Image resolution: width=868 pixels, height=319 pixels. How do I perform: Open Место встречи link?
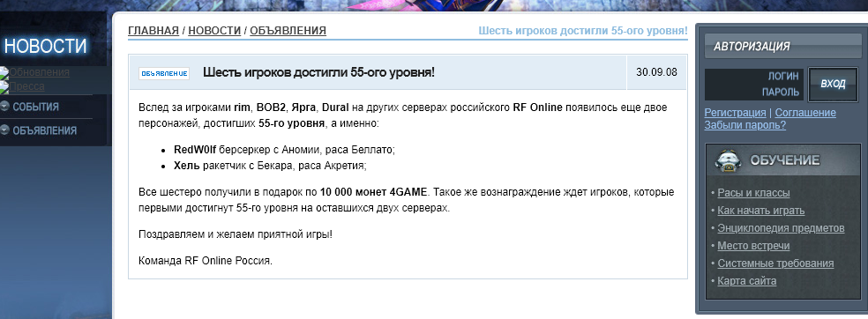753,246
